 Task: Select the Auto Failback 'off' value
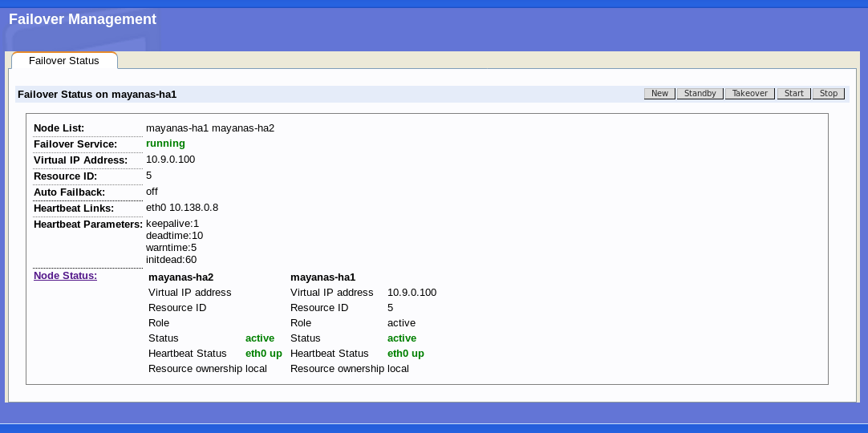(x=152, y=192)
